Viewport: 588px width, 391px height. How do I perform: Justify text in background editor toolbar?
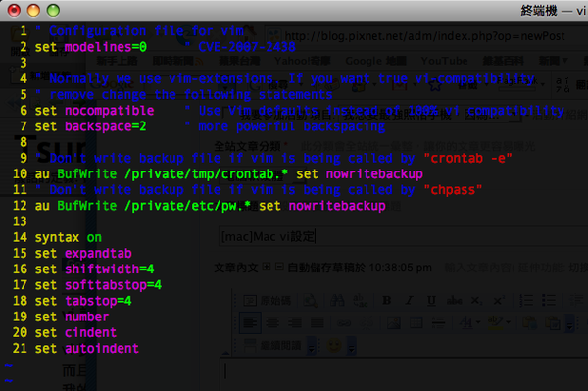(318, 322)
